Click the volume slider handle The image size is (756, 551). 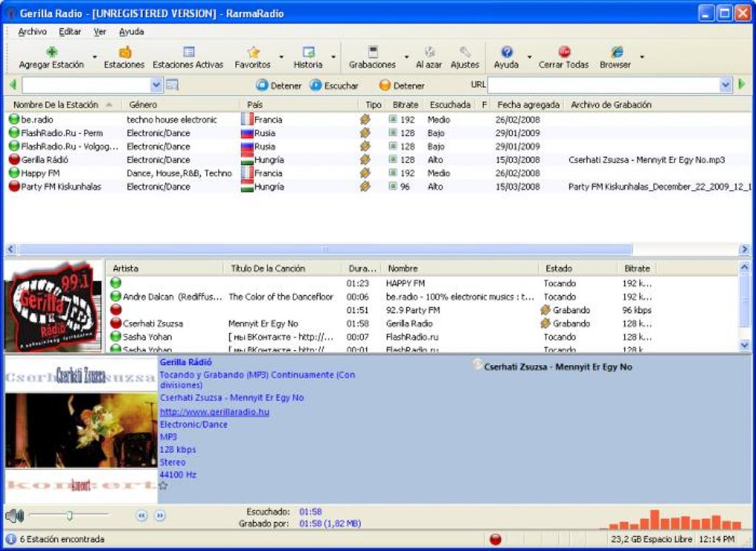pos(69,515)
